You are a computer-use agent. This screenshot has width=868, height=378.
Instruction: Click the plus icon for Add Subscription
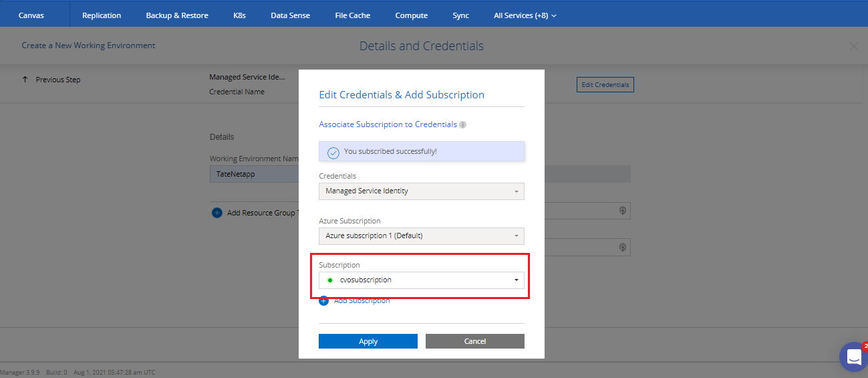pos(324,301)
